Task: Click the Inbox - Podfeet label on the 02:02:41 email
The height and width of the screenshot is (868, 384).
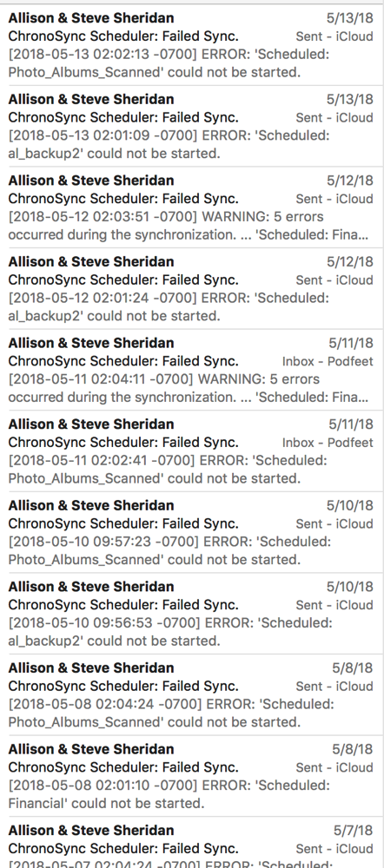Action: click(x=328, y=443)
